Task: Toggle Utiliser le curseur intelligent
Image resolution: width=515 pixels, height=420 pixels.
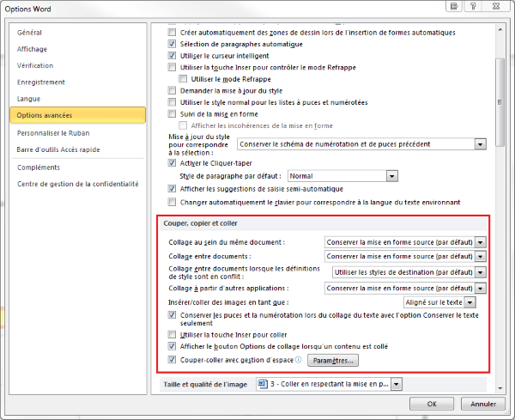Action: [x=172, y=56]
